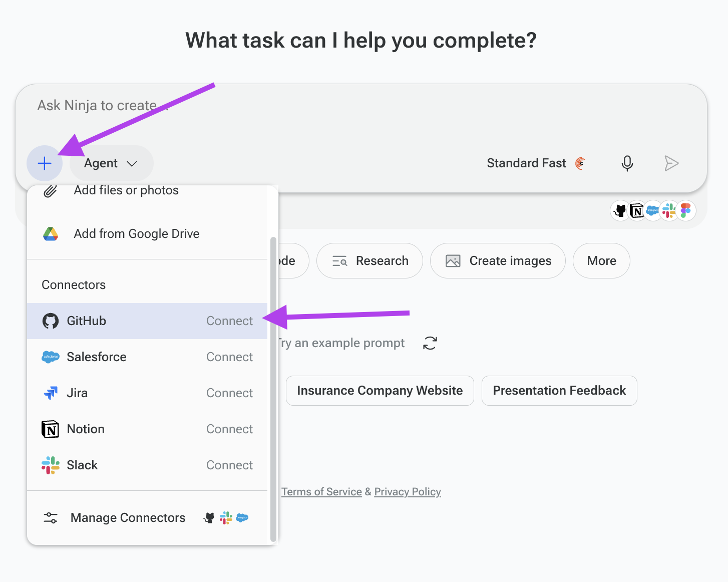Click the Manage Connectors sliders icon

click(51, 518)
